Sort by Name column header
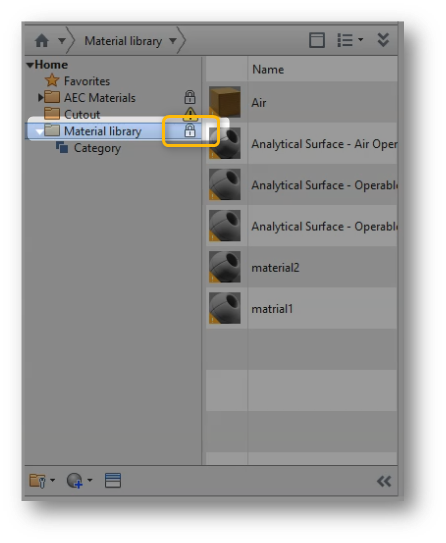 [x=268, y=70]
